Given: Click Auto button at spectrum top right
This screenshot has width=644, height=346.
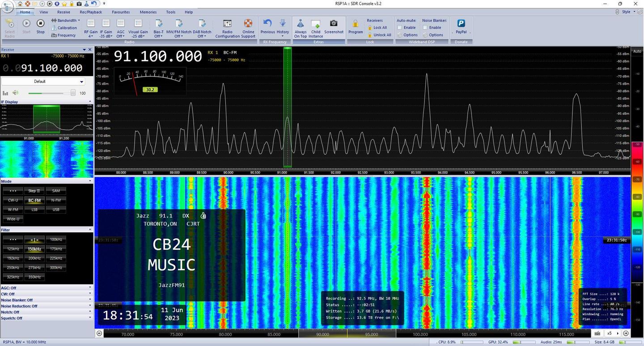Looking at the screenshot, I should click(x=637, y=51).
